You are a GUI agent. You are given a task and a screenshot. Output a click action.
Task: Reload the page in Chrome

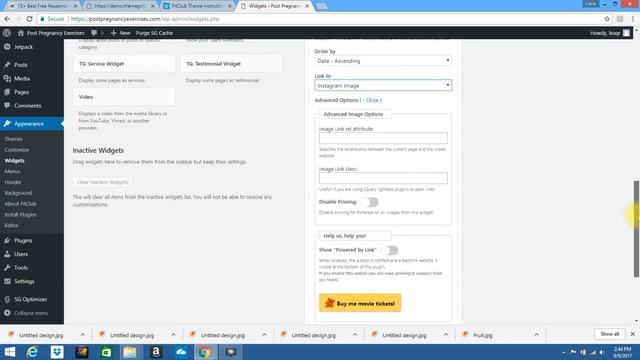pyautogui.click(x=29, y=19)
